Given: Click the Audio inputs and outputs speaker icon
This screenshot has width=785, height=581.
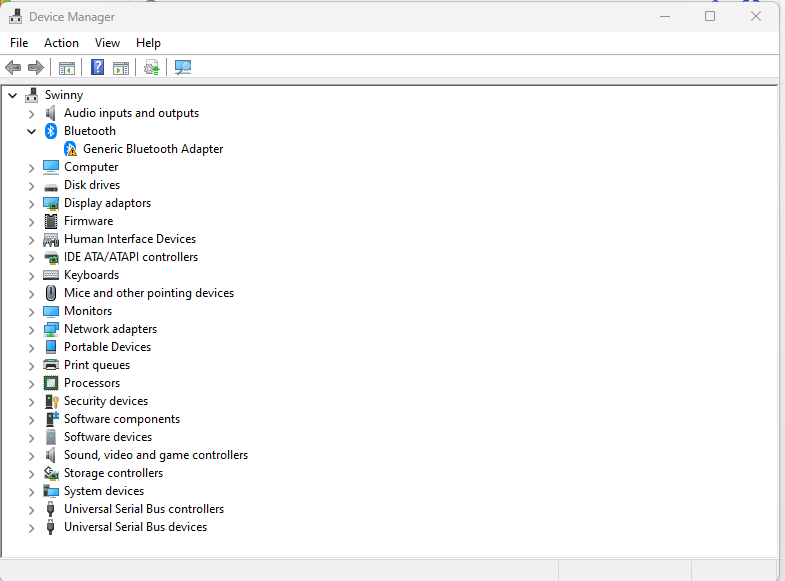Looking at the screenshot, I should [51, 113].
